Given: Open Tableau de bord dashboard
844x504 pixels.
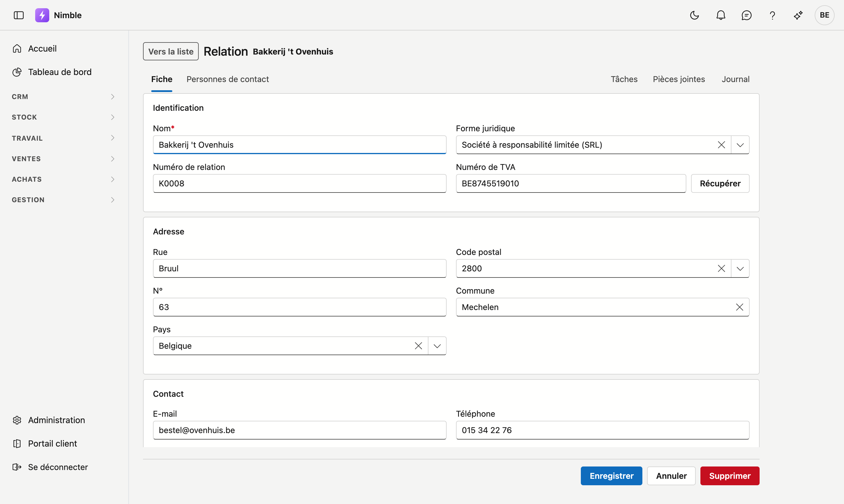Looking at the screenshot, I should [52, 72].
